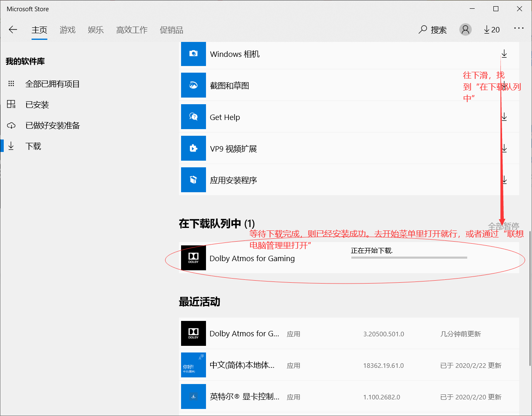Click version number 18362.19.61.0
The height and width of the screenshot is (416, 532).
pyautogui.click(x=383, y=365)
